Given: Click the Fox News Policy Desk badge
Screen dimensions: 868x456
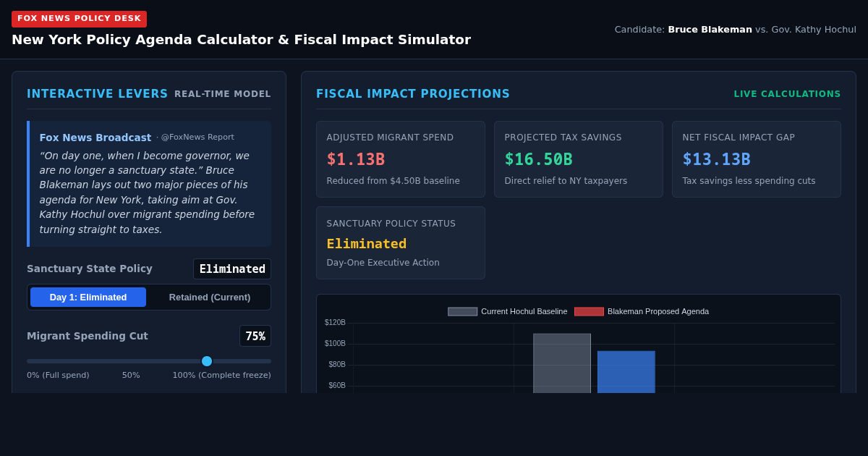Looking at the screenshot, I should click(x=79, y=19).
